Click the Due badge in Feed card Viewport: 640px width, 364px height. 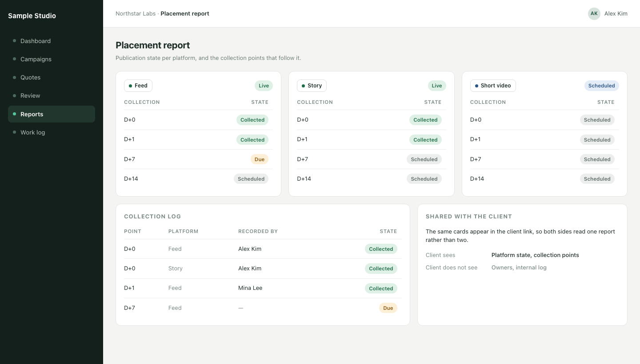pyautogui.click(x=260, y=159)
